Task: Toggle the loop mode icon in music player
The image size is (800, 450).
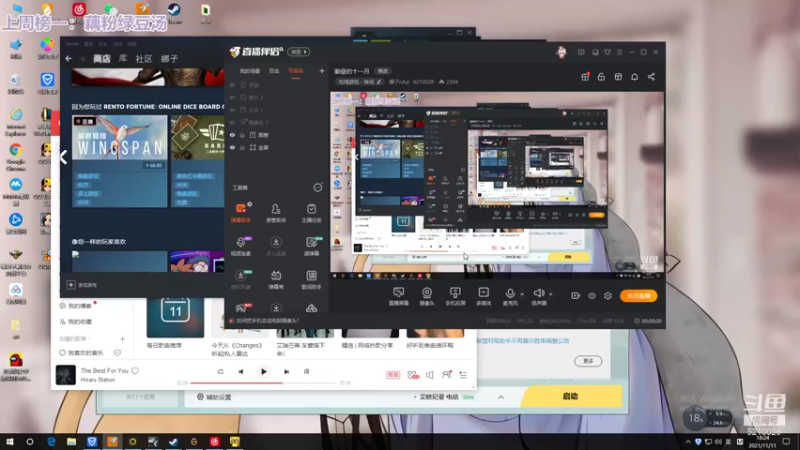Action: click(x=220, y=371)
